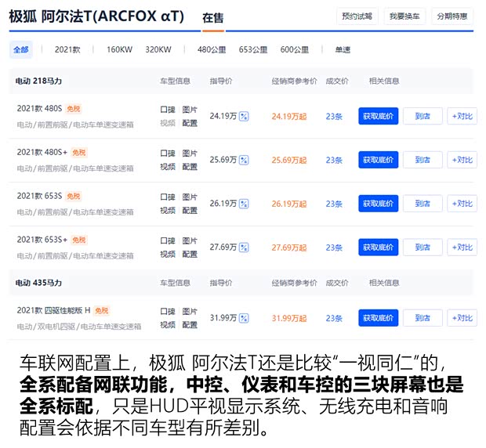
Task: Open the 我要换车 trade-in button
Action: 404,16
